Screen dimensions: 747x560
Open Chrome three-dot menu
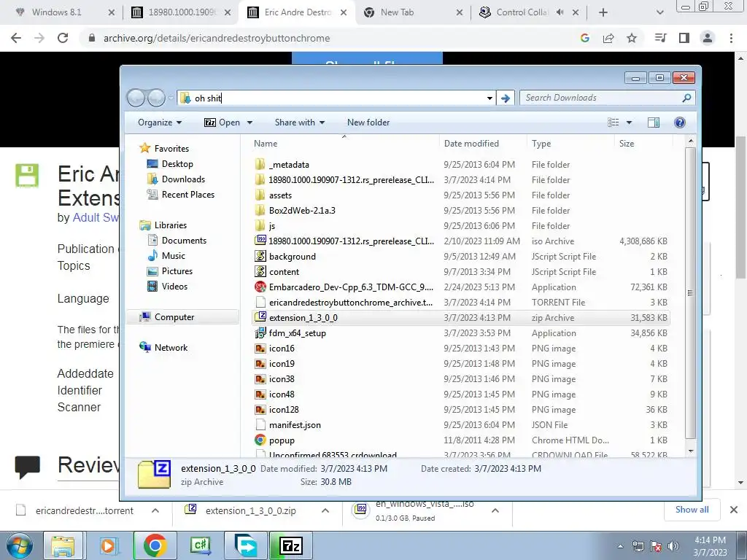coord(731,38)
